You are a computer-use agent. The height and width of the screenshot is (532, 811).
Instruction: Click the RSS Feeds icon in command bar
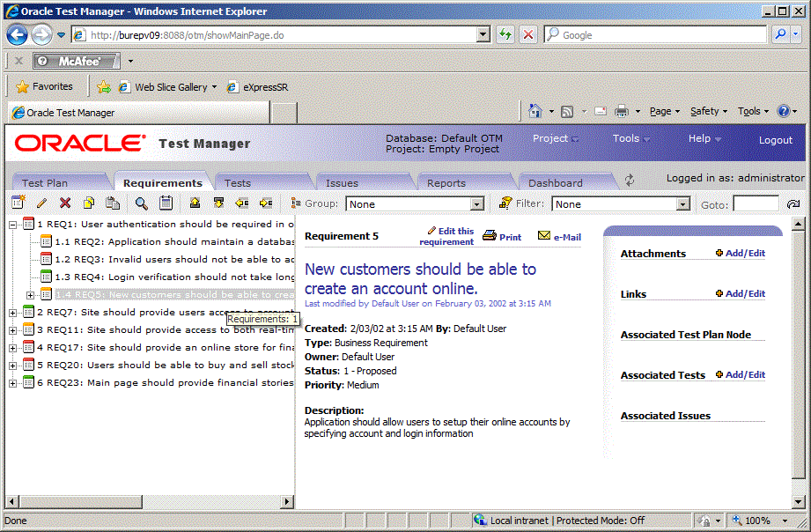click(x=567, y=111)
